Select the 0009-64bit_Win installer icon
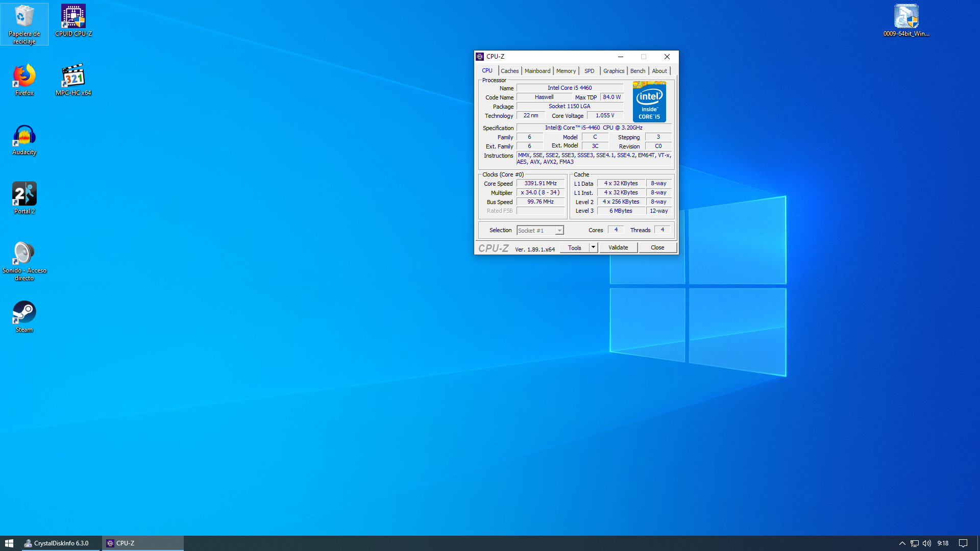This screenshot has height=551, width=980. pos(906,20)
